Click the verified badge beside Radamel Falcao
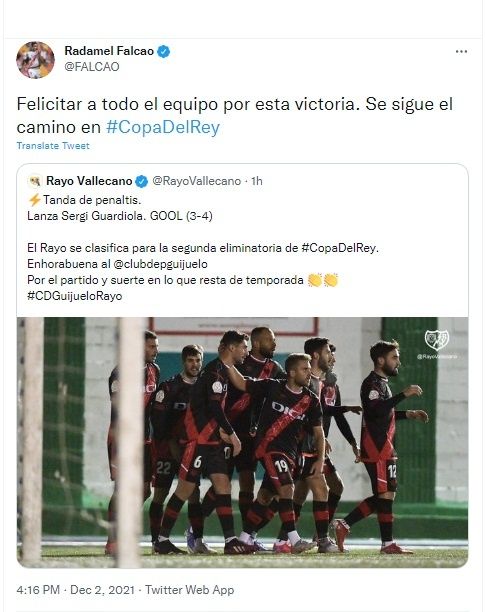 pos(163,51)
